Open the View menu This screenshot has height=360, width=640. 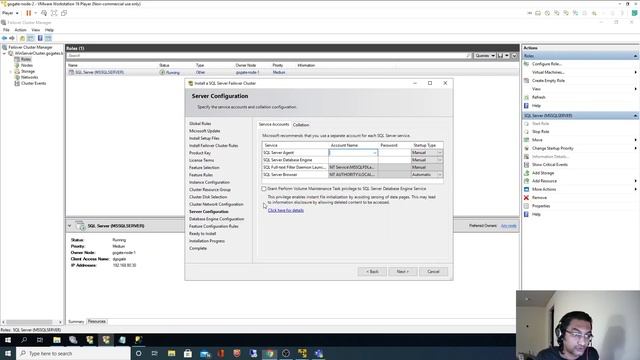pyautogui.click(x=36, y=30)
